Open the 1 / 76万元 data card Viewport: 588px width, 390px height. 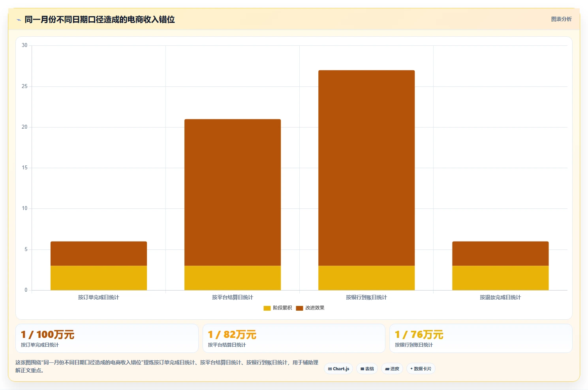pyautogui.click(x=481, y=338)
